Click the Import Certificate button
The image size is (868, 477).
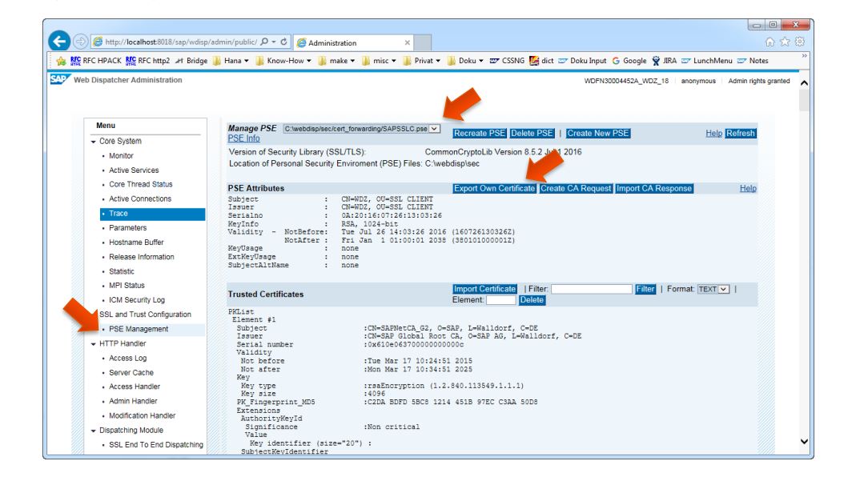[x=485, y=290]
